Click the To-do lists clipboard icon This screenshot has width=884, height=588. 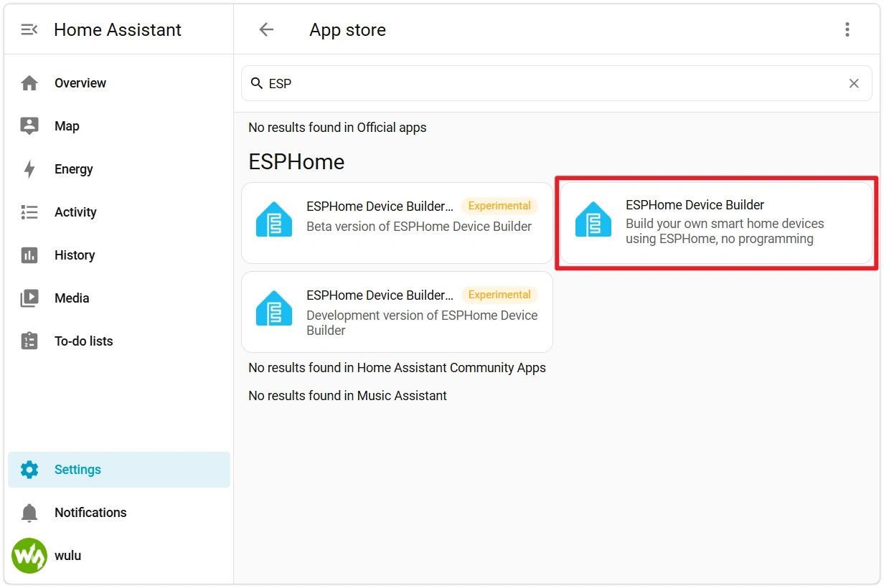(x=29, y=341)
